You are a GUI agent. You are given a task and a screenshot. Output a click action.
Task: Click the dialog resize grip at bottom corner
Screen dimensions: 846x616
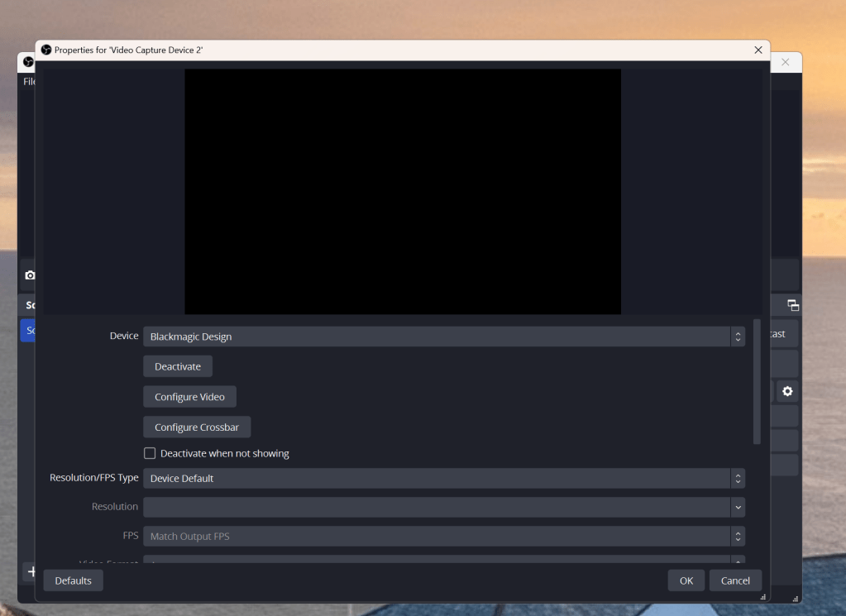coord(763,597)
